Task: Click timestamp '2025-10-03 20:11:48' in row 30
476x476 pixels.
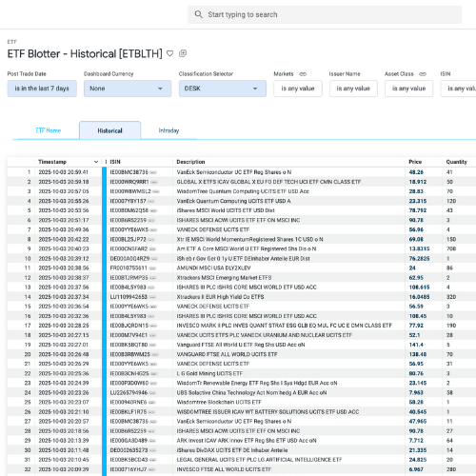Action: (x=64, y=450)
